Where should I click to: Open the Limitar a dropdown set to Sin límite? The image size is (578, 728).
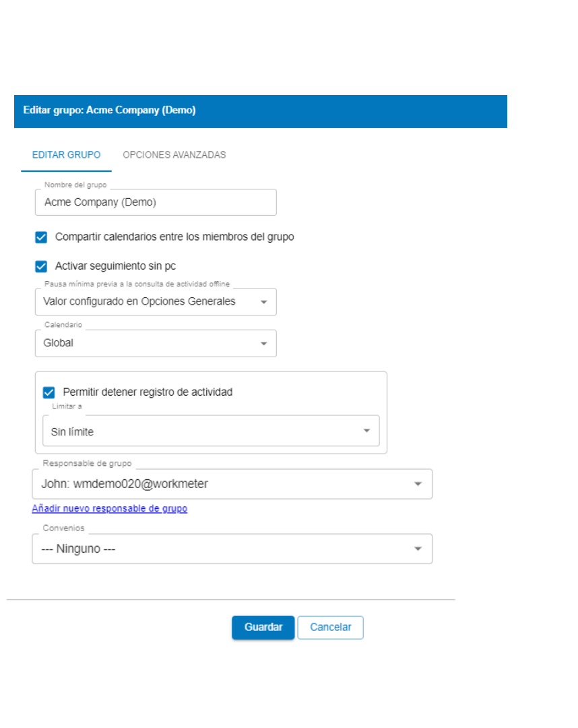pyautogui.click(x=211, y=431)
